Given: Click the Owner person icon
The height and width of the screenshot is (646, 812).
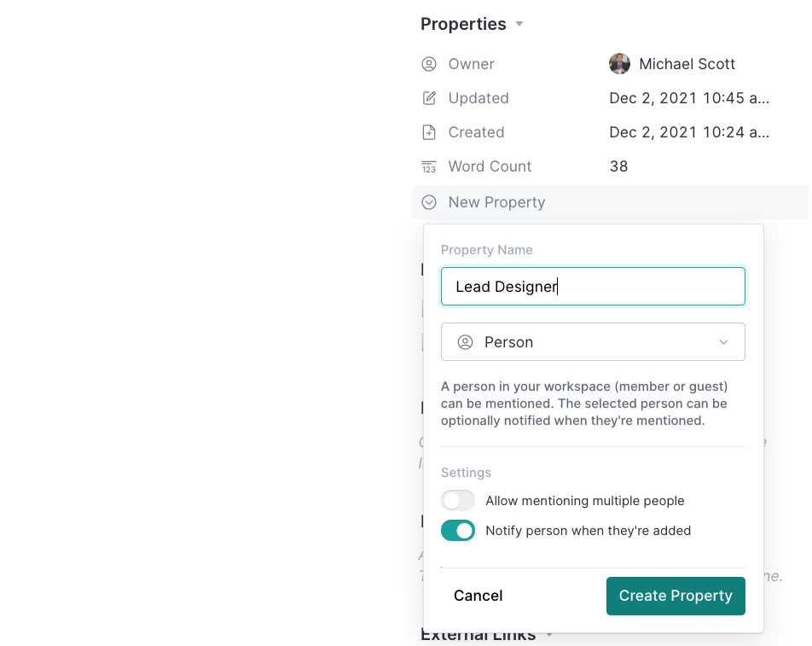Looking at the screenshot, I should click(x=429, y=64).
